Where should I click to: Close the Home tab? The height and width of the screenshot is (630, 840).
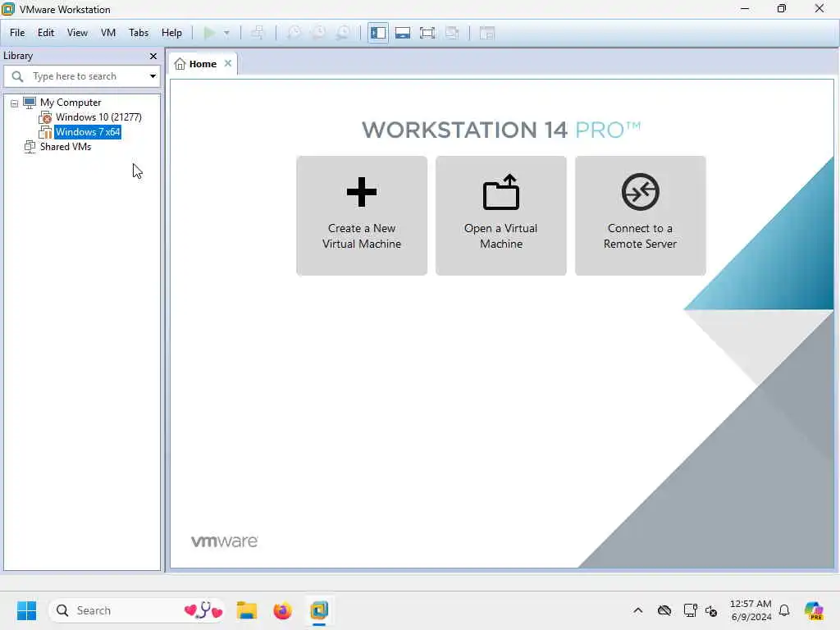click(x=228, y=63)
